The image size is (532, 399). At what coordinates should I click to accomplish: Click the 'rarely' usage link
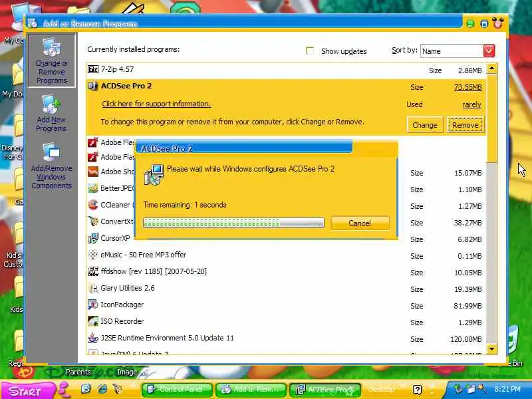[471, 104]
